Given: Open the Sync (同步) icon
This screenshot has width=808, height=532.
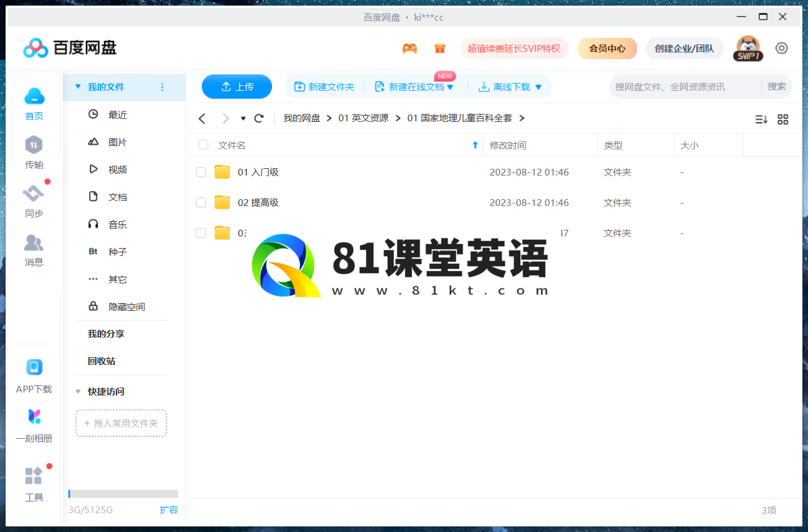Looking at the screenshot, I should 34,194.
